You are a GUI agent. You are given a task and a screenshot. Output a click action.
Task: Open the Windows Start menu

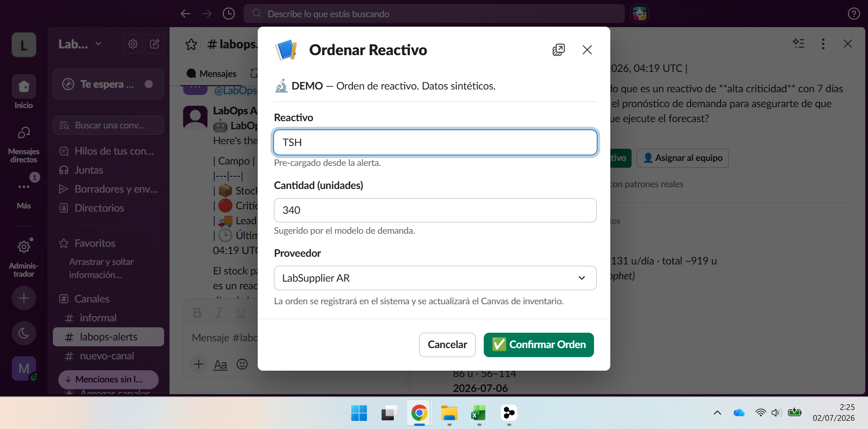coord(359,413)
